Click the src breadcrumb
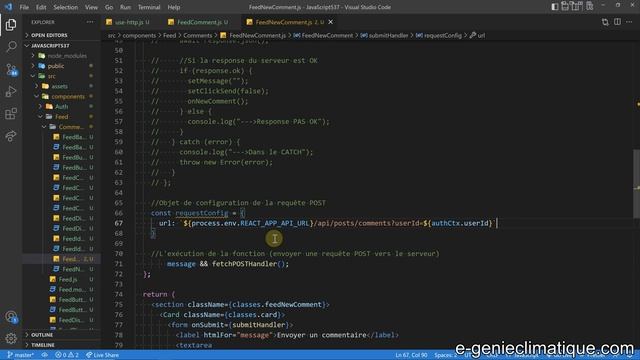The image size is (640, 360). coord(111,36)
